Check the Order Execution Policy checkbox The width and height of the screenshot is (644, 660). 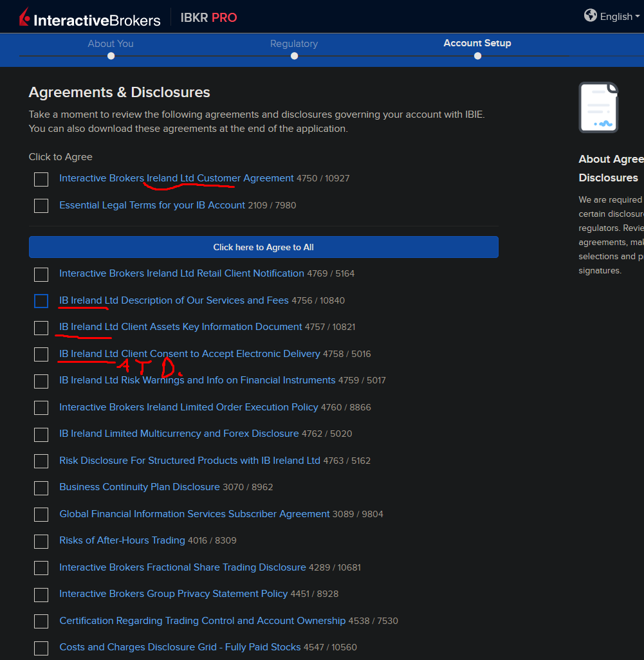tap(41, 408)
